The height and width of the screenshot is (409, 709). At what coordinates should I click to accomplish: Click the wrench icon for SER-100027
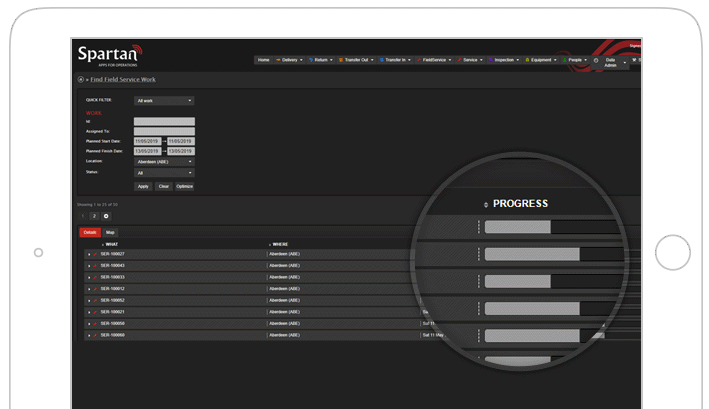[x=95, y=254]
